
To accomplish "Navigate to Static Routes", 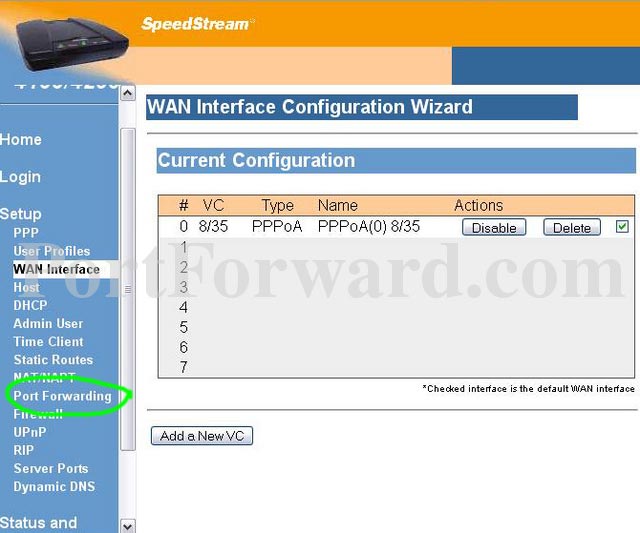I will 53,360.
